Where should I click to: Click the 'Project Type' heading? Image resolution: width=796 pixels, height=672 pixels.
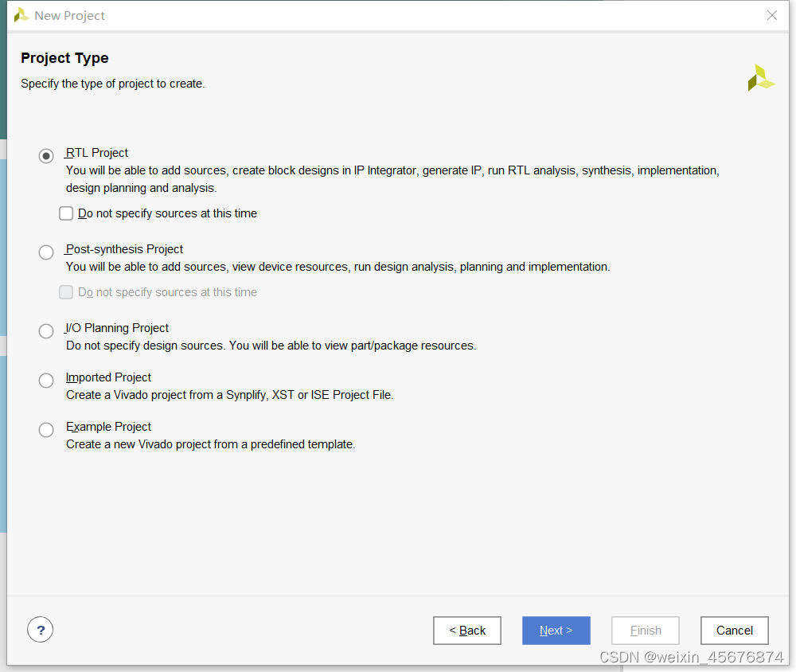pyautogui.click(x=64, y=58)
